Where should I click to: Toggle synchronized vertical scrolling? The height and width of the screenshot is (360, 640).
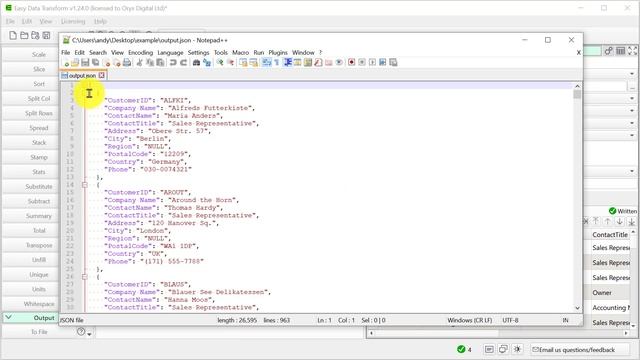244,62
